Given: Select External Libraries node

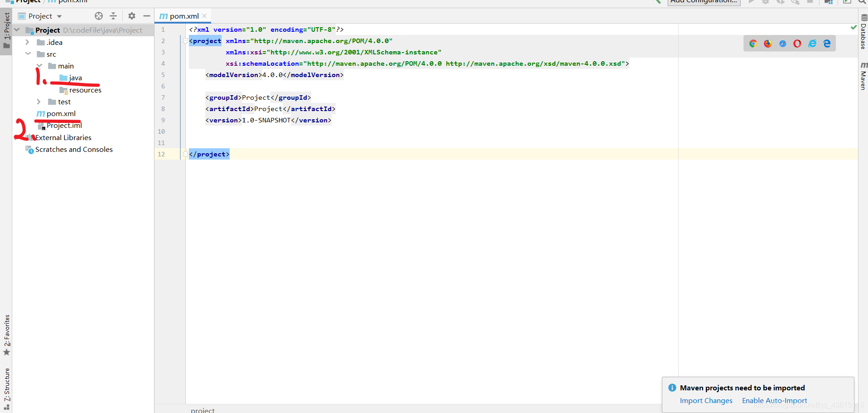Looking at the screenshot, I should (59, 137).
